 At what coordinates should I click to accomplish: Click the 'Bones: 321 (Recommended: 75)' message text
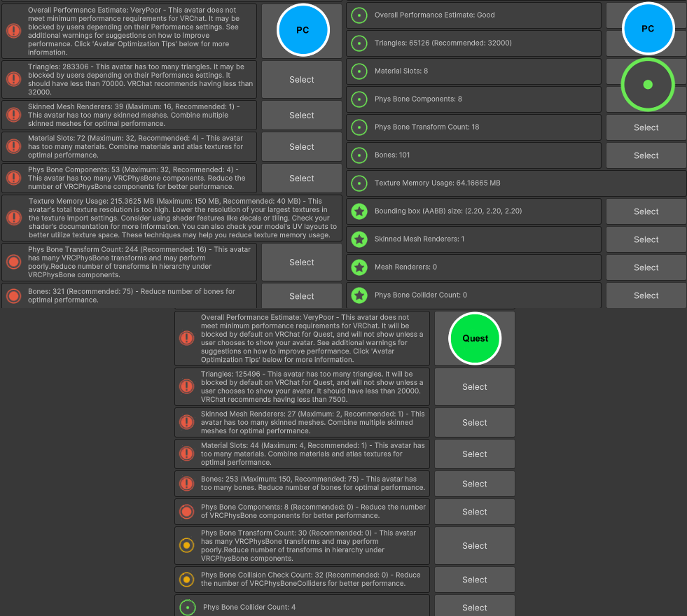tap(132, 295)
